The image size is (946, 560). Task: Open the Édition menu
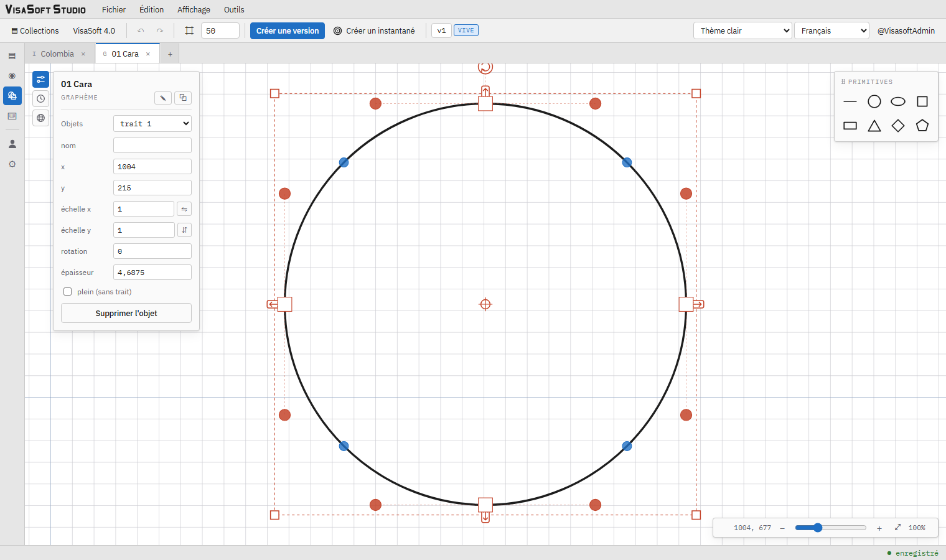pyautogui.click(x=152, y=9)
